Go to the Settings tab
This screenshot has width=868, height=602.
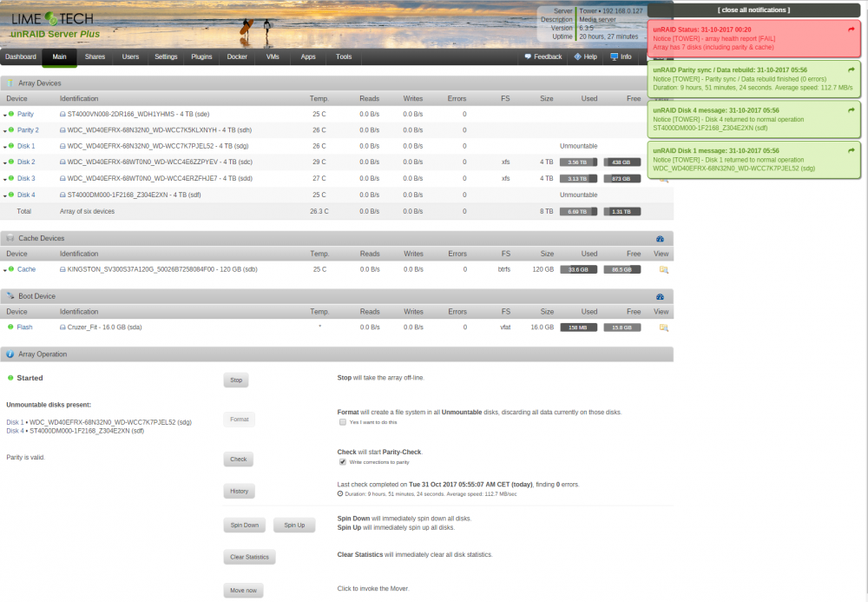point(166,57)
